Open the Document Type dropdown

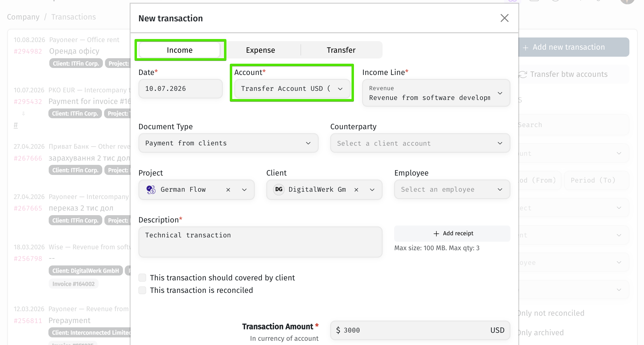click(228, 143)
